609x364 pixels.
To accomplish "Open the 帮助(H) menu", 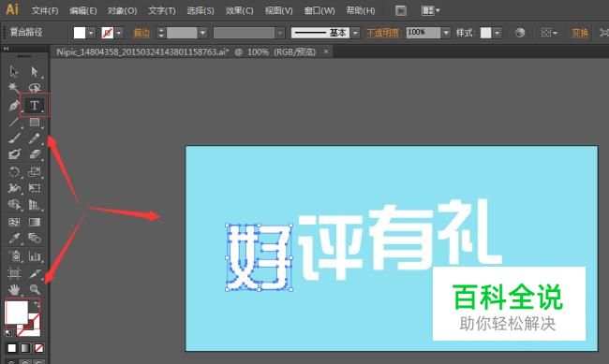I will click(361, 10).
